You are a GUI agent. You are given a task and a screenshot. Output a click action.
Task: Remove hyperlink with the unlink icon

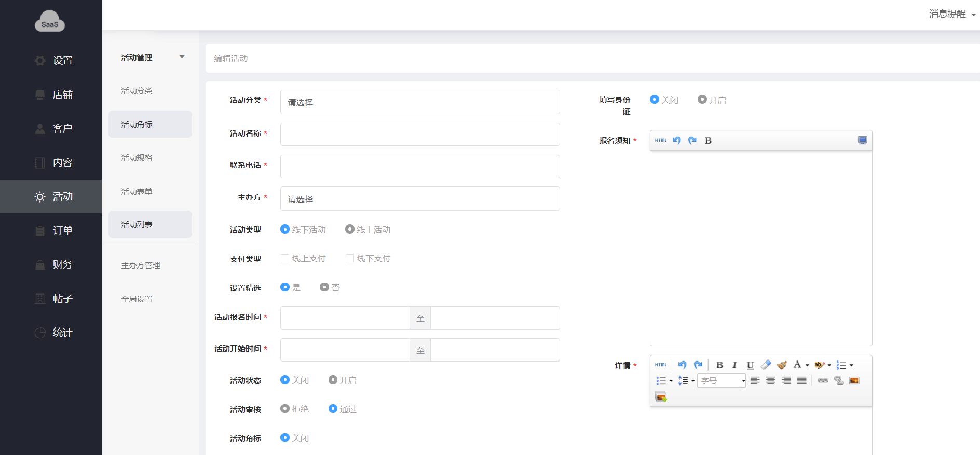839,380
